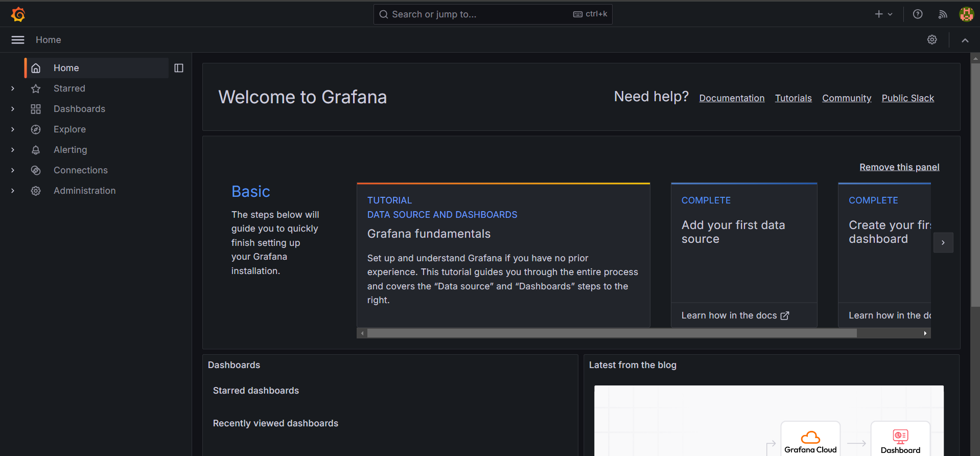
Task: Expand the Explore section chevron
Action: [x=13, y=129]
